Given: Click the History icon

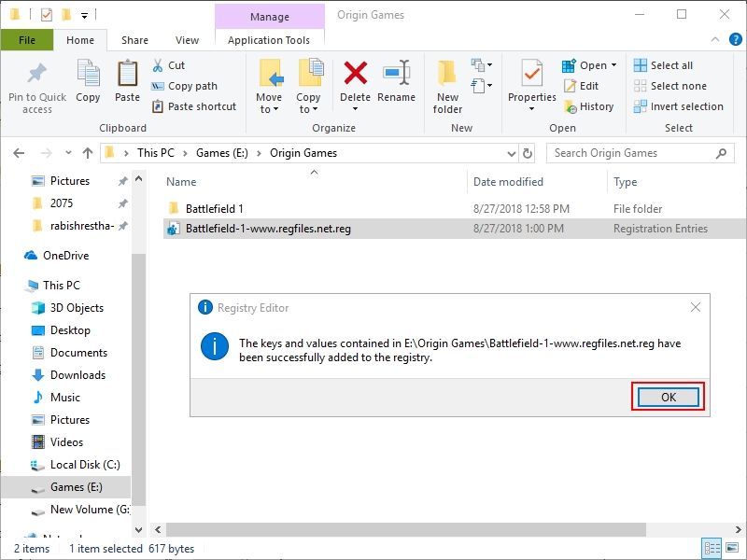Looking at the screenshot, I should tap(571, 107).
